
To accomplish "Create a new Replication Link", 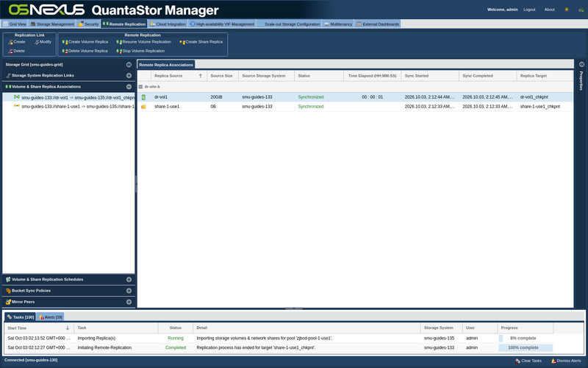I will pos(16,42).
